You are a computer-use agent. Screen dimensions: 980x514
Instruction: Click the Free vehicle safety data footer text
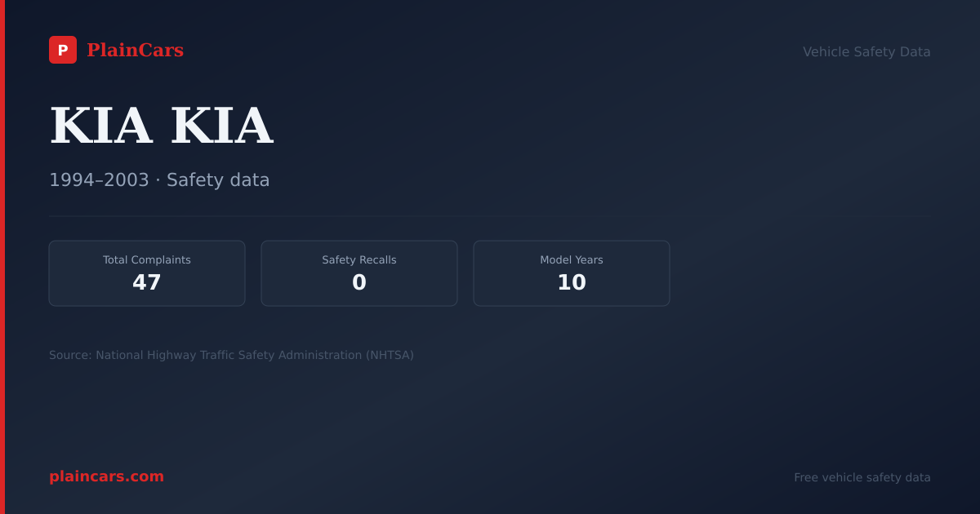pyautogui.click(x=862, y=477)
